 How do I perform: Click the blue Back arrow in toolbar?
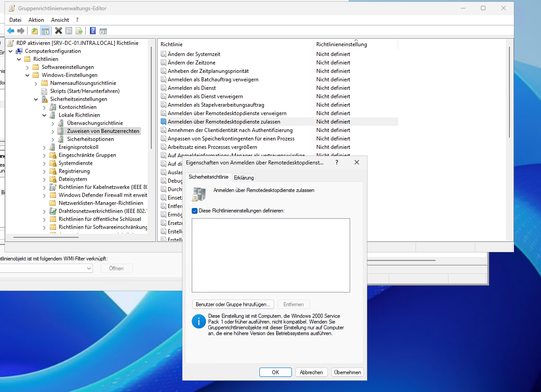(x=11, y=31)
